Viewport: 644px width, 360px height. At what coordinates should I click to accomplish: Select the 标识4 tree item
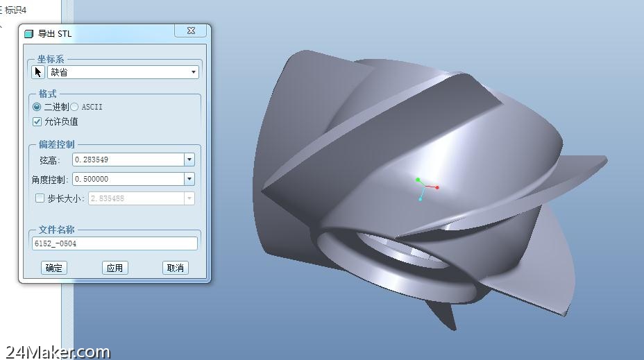click(x=15, y=10)
